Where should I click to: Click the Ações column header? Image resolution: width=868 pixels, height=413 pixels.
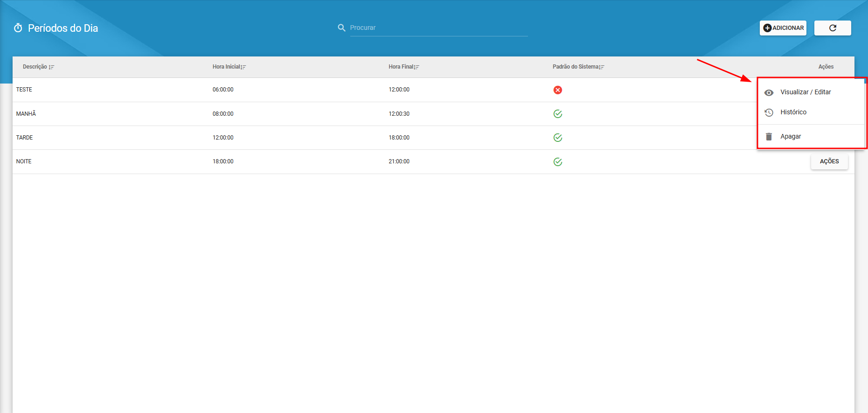[826, 67]
